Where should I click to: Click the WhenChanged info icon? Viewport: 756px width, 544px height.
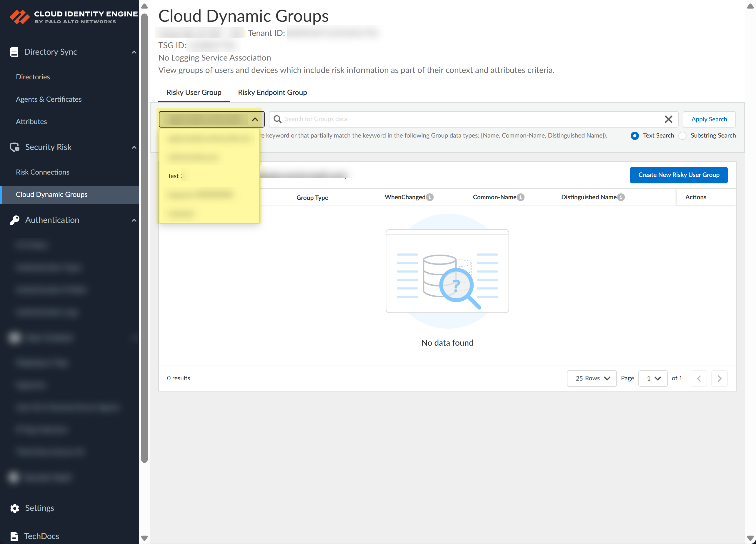pyautogui.click(x=430, y=197)
